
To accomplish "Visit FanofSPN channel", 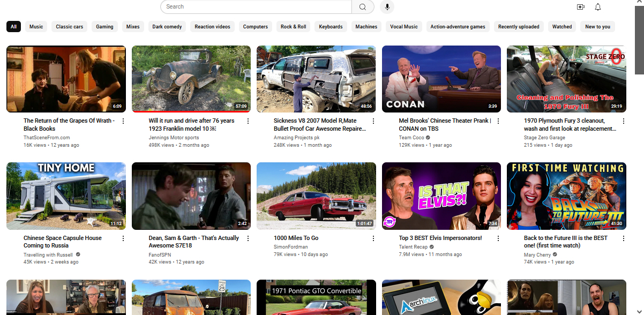I will pyautogui.click(x=161, y=255).
